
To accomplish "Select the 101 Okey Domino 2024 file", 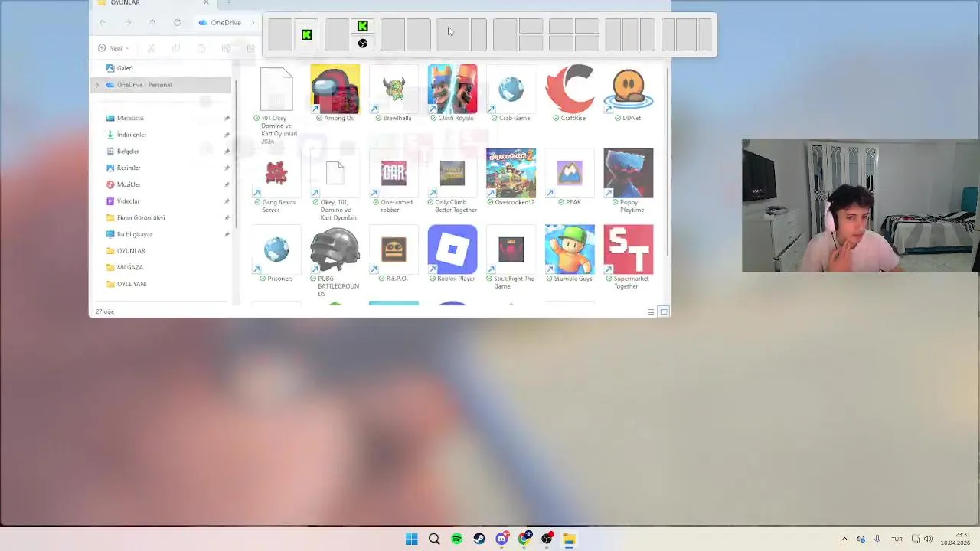I will click(x=276, y=105).
